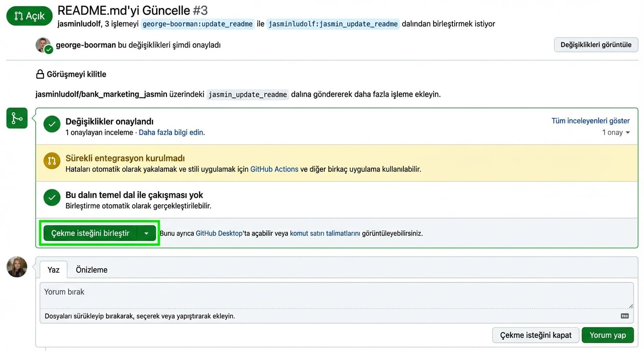Click the commenter avatar beside the comment box
Image resolution: width=644 pixels, height=351 pixels.
point(17,267)
